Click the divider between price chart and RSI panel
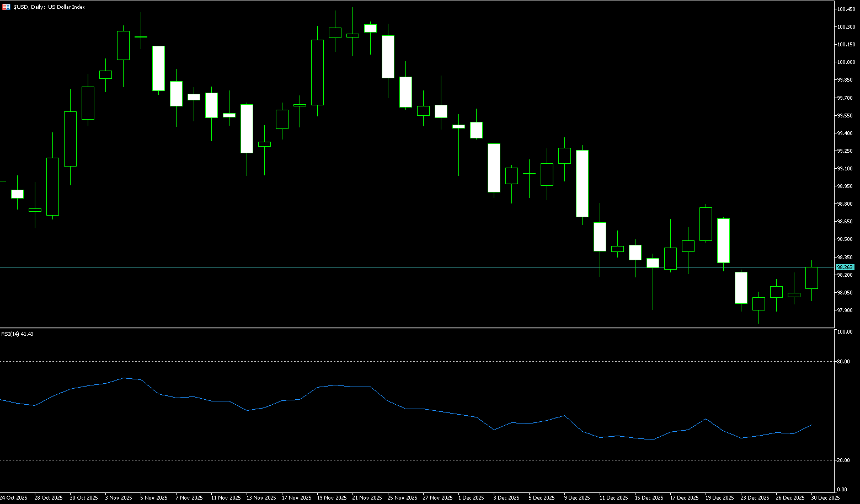 click(x=386, y=328)
